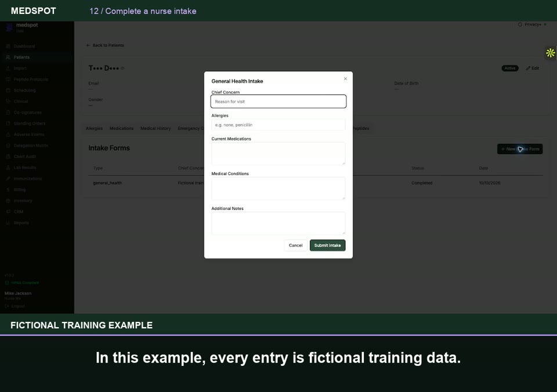Screen dimensions: 557x392
Task: Click the 10/13/2026 date cell
Action: pyautogui.click(x=490, y=183)
